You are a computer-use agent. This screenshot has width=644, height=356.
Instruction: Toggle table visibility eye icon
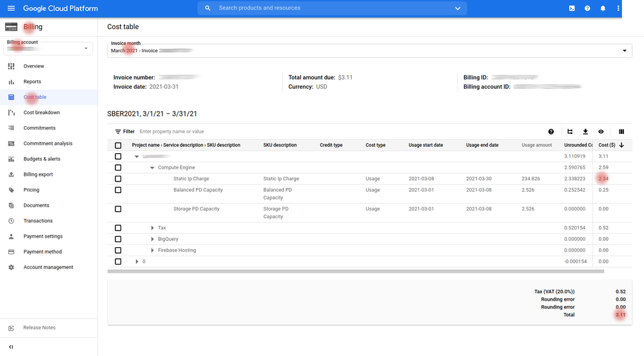point(601,132)
